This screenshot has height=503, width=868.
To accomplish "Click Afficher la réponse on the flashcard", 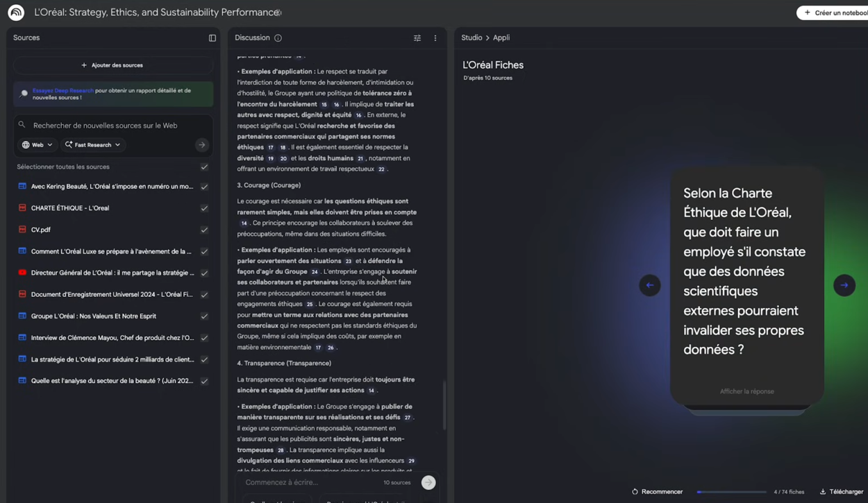I will click(x=746, y=391).
